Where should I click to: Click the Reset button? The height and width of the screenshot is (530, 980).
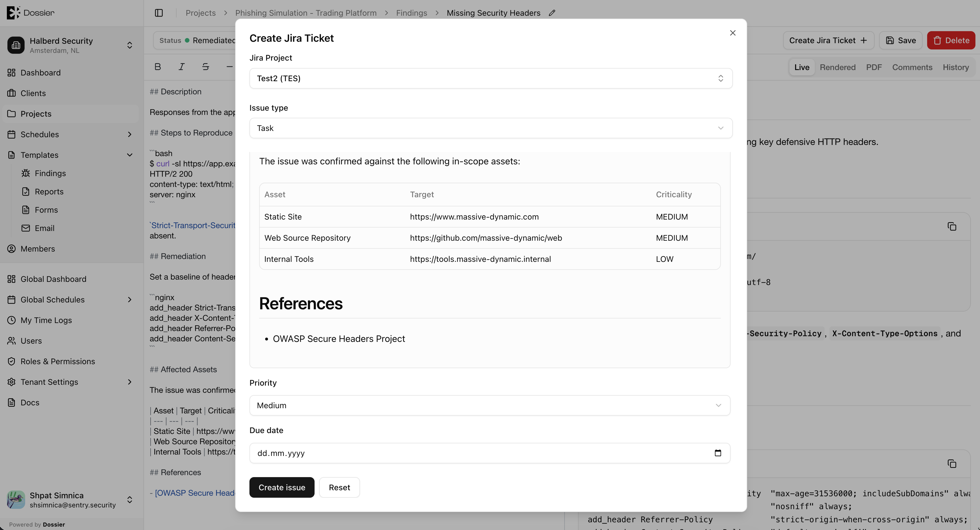(339, 488)
